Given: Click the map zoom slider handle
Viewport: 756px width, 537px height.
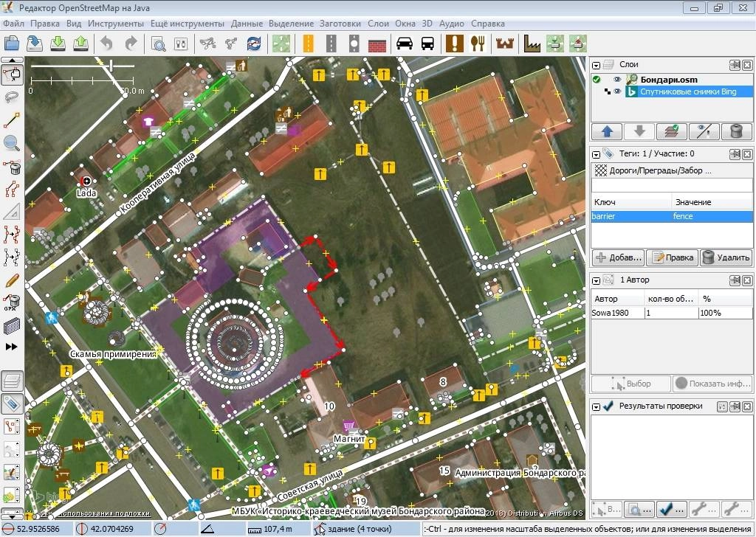Looking at the screenshot, I should tap(111, 66).
